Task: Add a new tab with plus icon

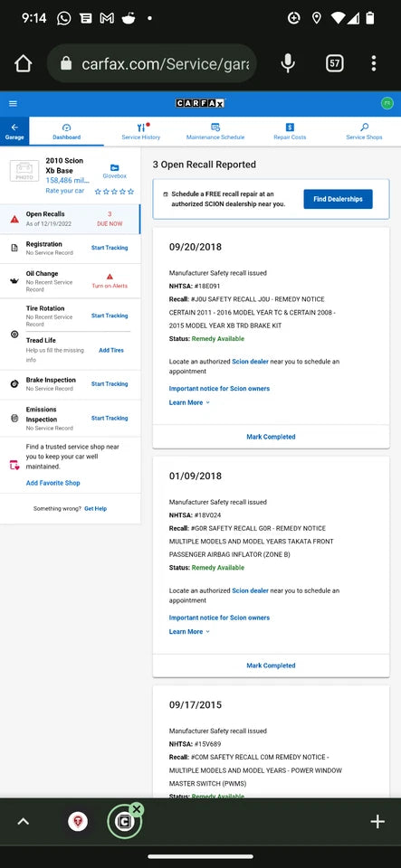Action: coord(377,822)
